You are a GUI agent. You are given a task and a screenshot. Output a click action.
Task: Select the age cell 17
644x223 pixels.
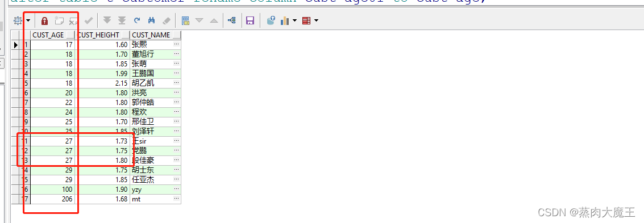53,44
